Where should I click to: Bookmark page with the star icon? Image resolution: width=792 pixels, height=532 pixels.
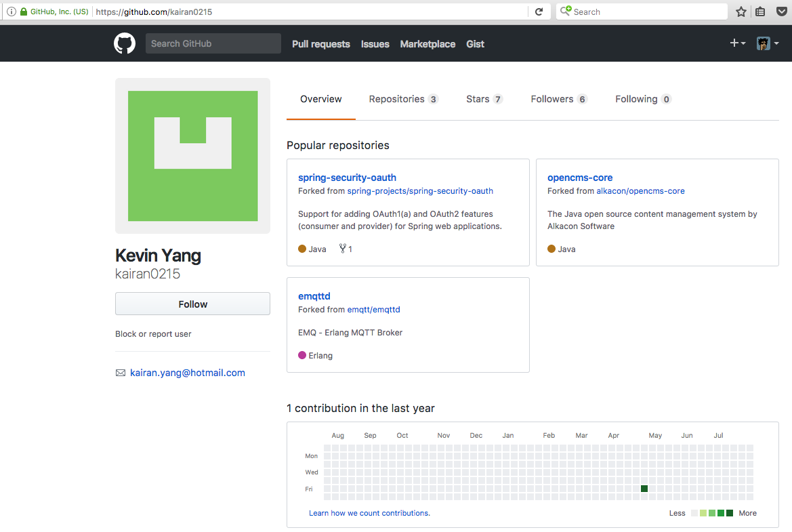tap(741, 12)
